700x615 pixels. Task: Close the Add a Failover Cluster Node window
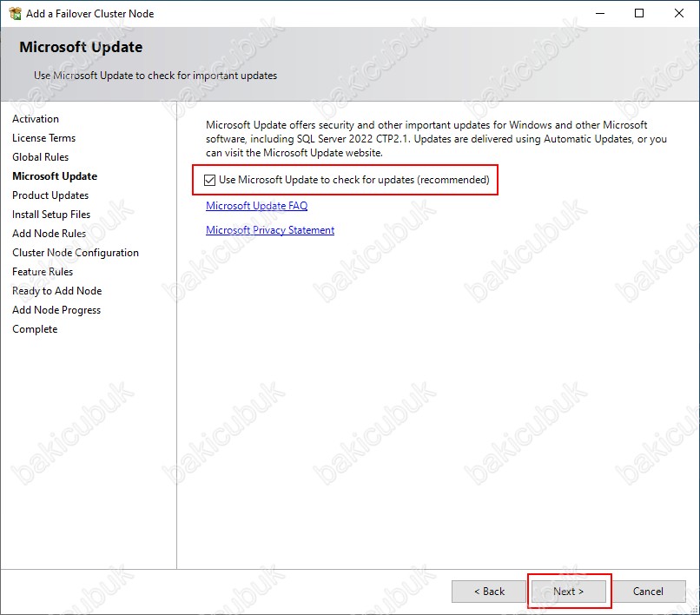(x=679, y=13)
